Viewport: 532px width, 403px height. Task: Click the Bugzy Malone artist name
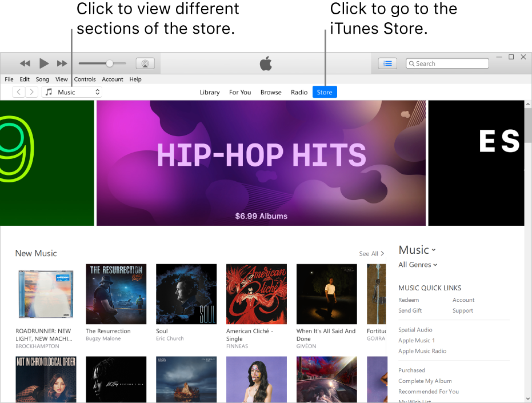tap(103, 338)
